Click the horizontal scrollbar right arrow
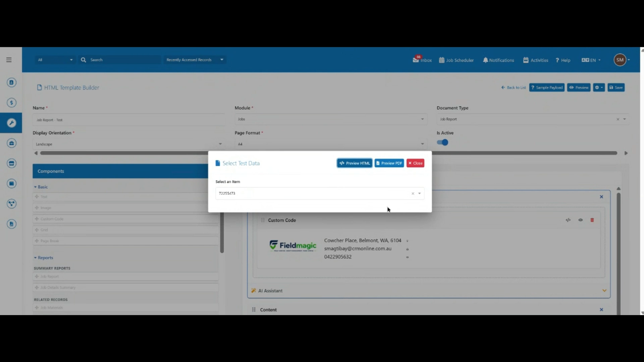Image resolution: width=644 pixels, height=362 pixels. pos(626,153)
